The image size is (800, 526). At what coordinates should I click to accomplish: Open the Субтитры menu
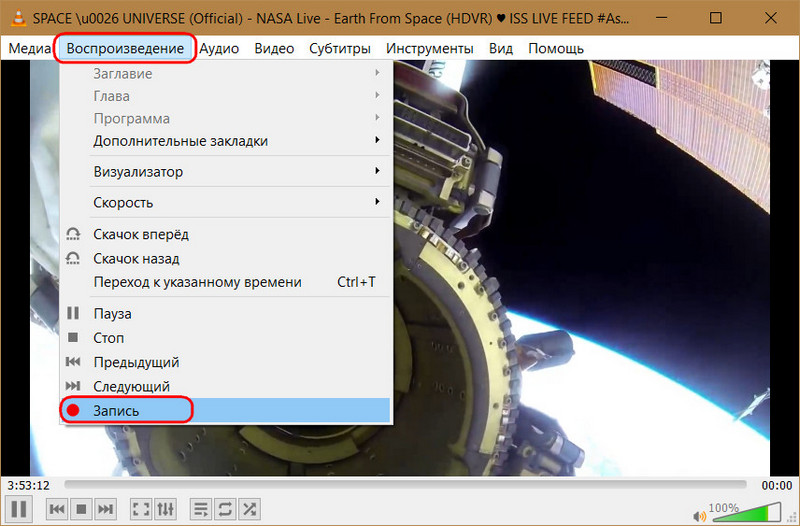(340, 48)
